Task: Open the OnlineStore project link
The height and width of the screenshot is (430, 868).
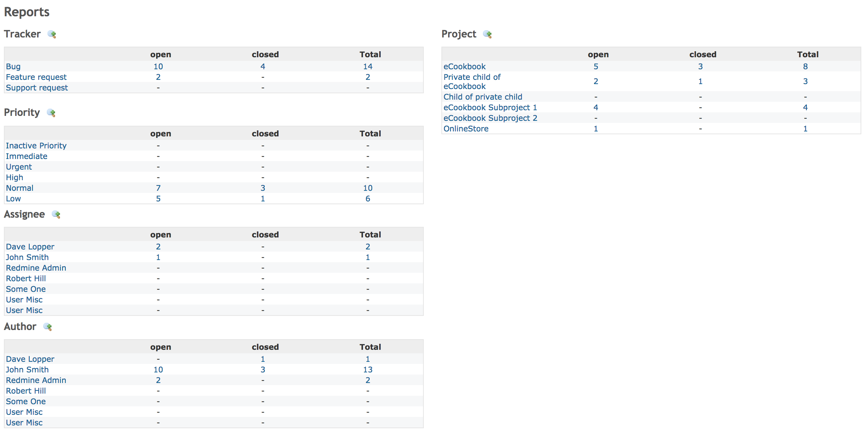Action: (466, 129)
